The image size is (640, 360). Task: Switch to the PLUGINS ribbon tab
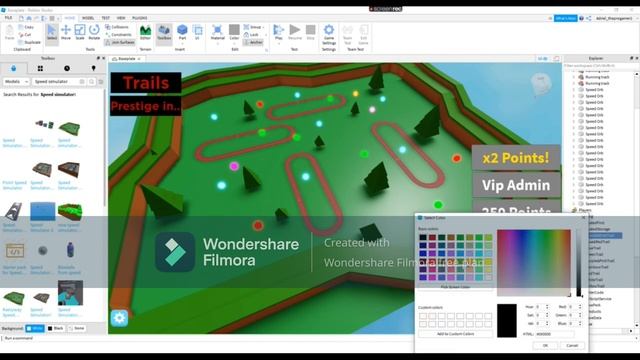point(140,18)
